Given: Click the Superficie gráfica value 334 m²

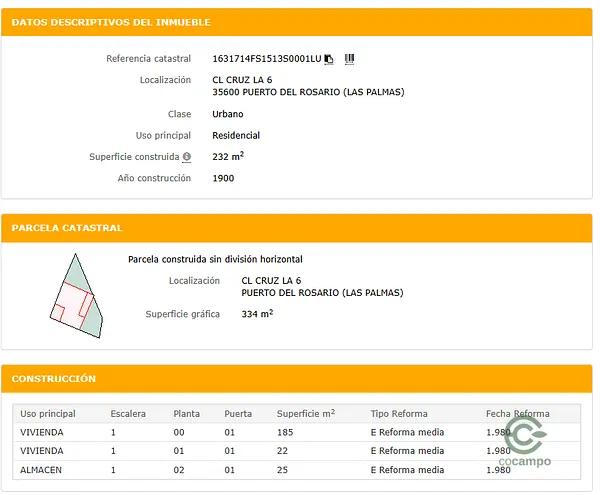Looking at the screenshot, I should point(257,314).
